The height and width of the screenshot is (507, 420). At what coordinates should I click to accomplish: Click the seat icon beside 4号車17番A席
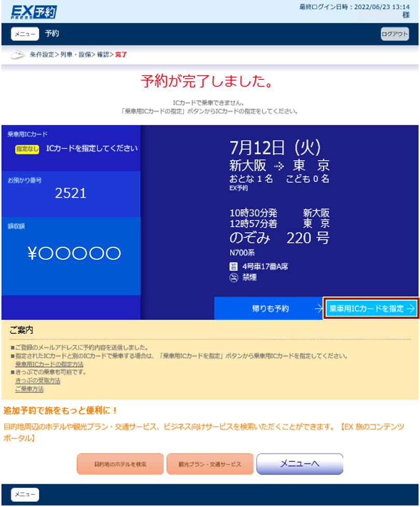click(233, 267)
